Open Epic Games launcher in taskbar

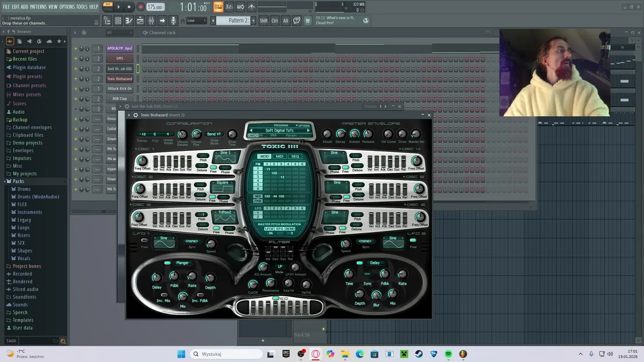point(286,354)
